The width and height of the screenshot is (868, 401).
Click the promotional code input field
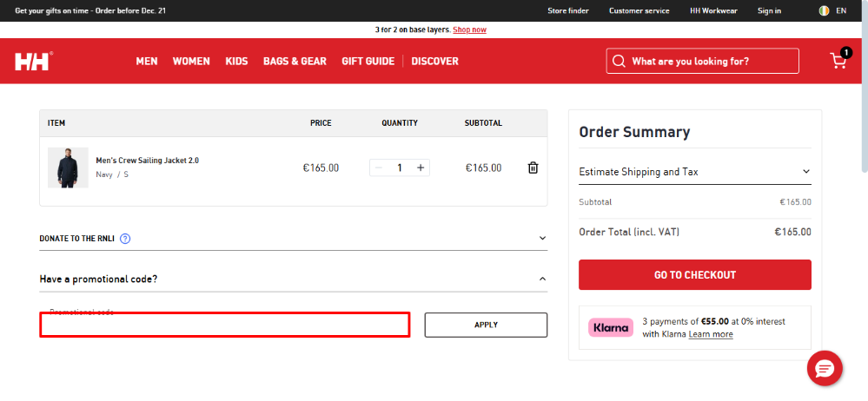tap(225, 325)
